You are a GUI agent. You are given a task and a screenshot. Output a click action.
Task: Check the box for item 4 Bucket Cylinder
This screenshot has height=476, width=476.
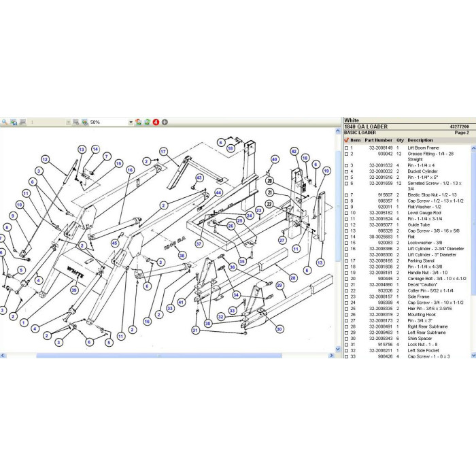point(346,171)
